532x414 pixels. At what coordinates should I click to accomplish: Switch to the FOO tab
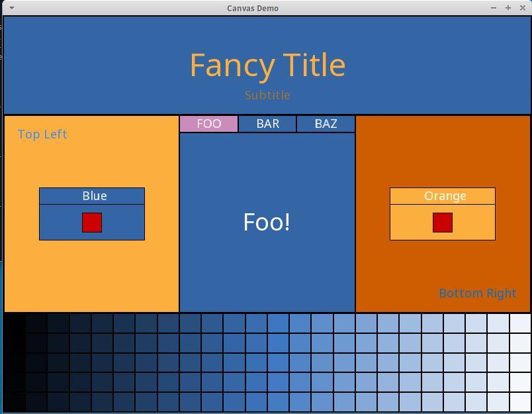208,124
